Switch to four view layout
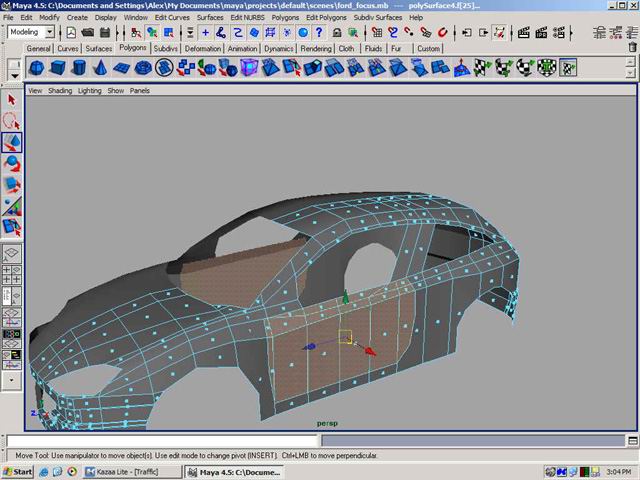The height and width of the screenshot is (480, 640). point(12,275)
